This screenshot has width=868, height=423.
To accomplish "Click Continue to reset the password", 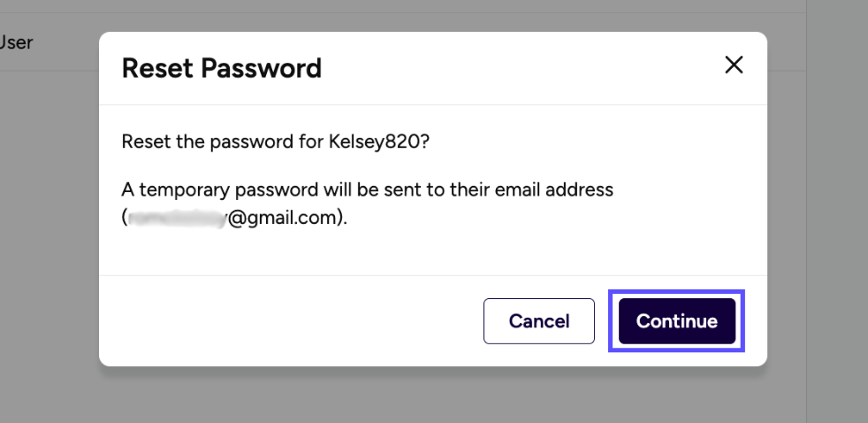I will 676,321.
